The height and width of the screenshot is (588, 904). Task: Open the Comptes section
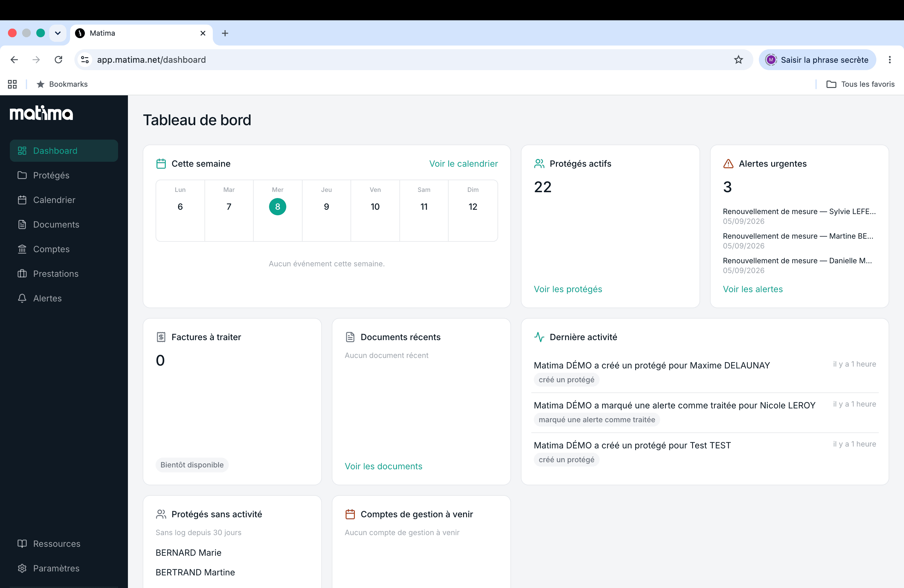[64, 249]
